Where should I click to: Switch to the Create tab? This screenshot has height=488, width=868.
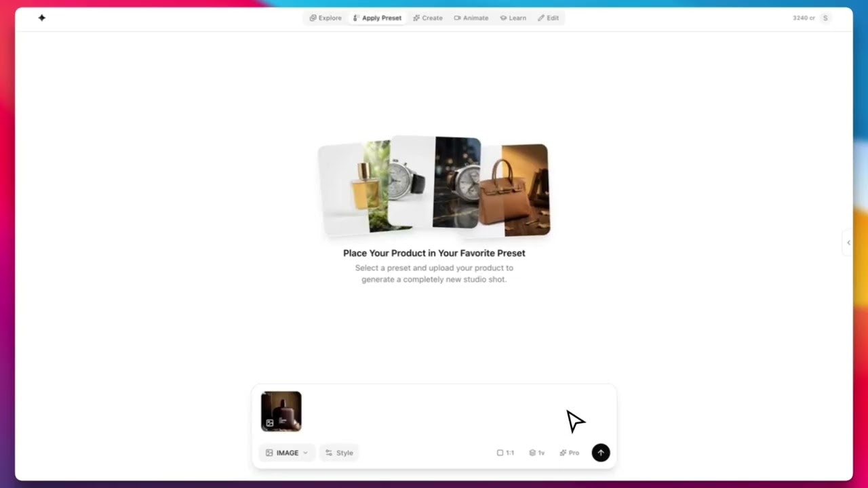tap(428, 18)
